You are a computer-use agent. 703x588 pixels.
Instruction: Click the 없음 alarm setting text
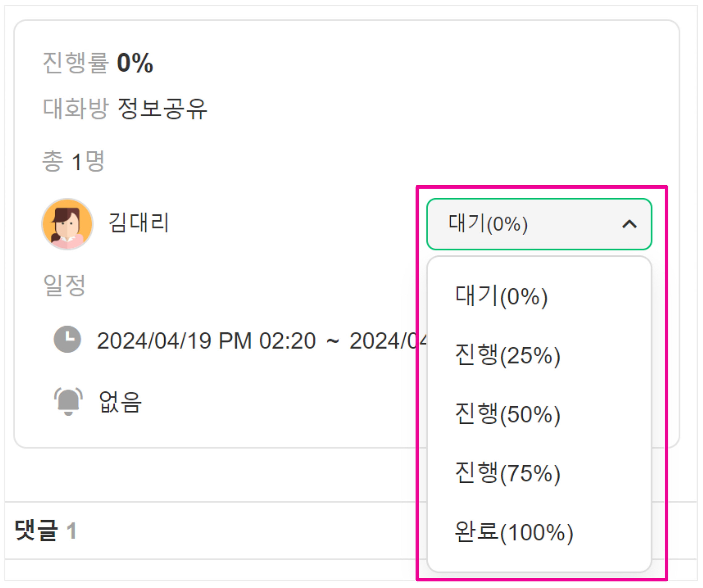click(120, 402)
